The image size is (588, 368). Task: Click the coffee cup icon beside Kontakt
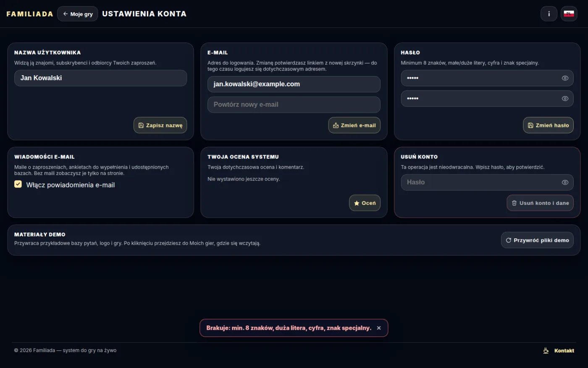pyautogui.click(x=546, y=350)
